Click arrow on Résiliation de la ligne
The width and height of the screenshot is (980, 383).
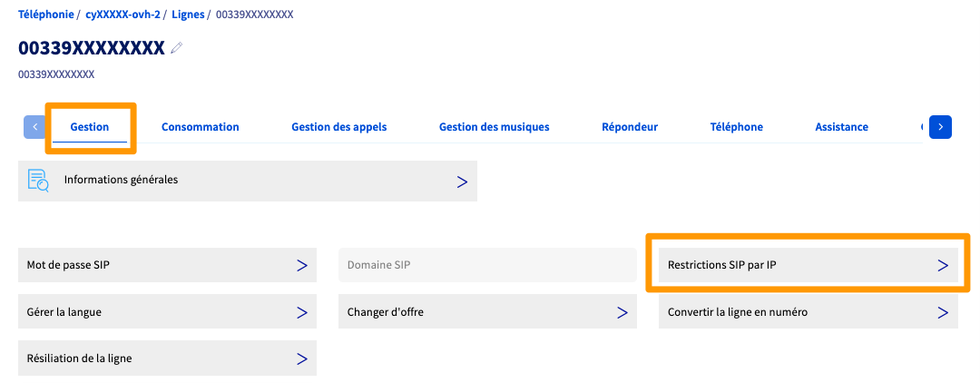(301, 358)
